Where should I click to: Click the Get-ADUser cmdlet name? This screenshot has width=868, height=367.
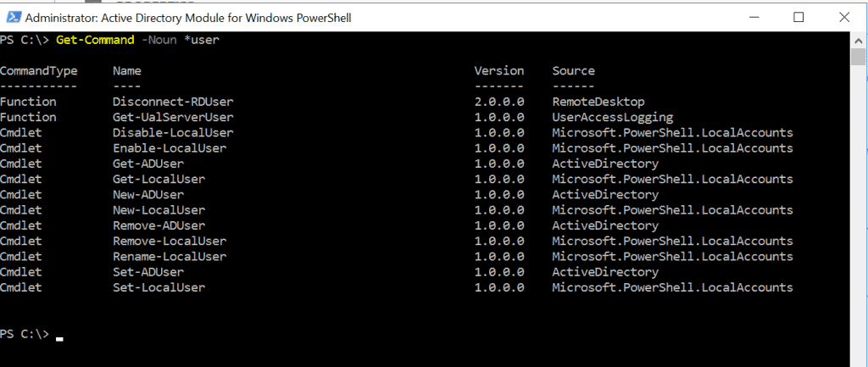pyautogui.click(x=148, y=164)
